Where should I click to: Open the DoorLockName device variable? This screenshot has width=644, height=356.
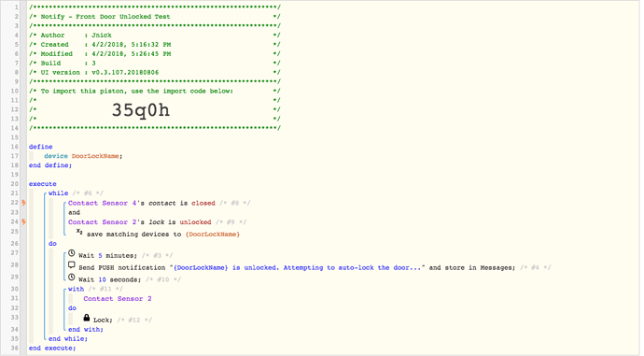click(95, 156)
